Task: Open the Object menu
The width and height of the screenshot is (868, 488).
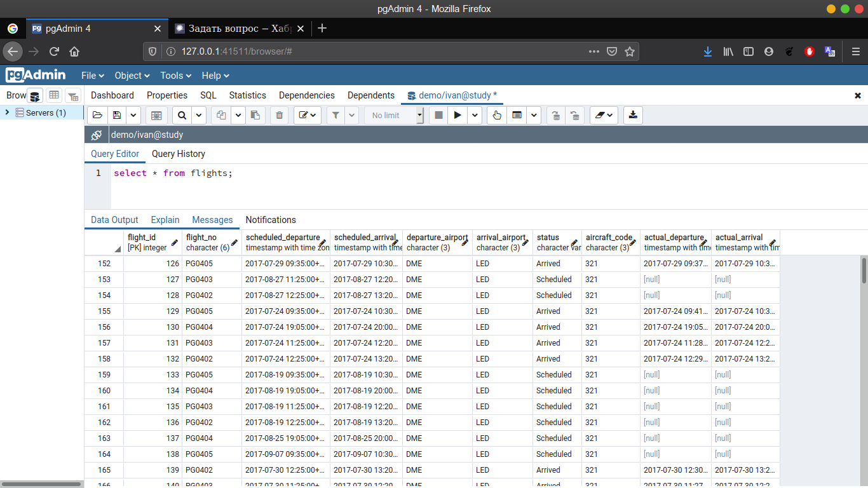Action: click(132, 75)
